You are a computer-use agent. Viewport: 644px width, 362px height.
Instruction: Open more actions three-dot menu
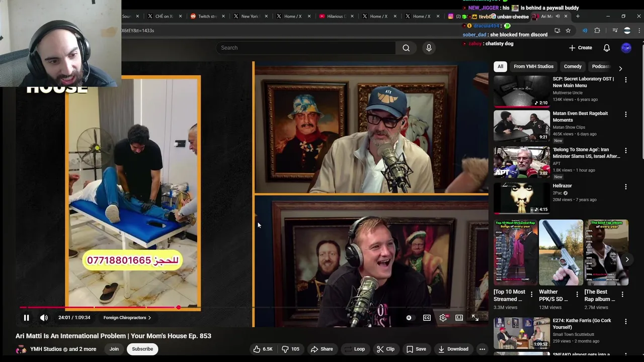click(x=482, y=349)
